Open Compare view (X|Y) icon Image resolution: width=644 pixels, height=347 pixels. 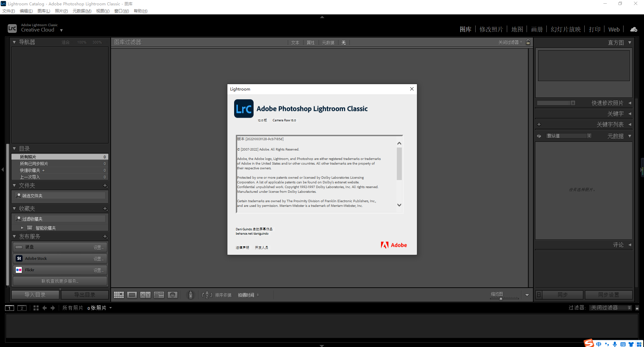(145, 295)
